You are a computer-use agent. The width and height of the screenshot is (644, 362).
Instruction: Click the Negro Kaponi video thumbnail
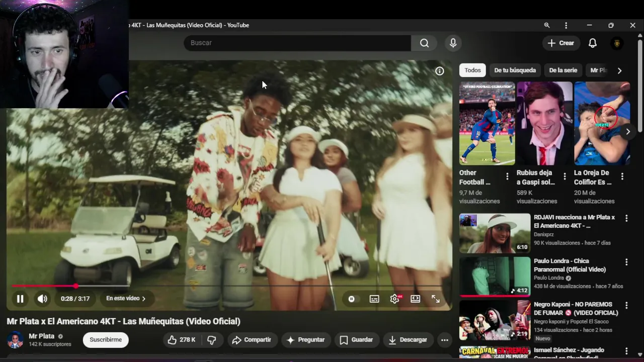pyautogui.click(x=495, y=320)
